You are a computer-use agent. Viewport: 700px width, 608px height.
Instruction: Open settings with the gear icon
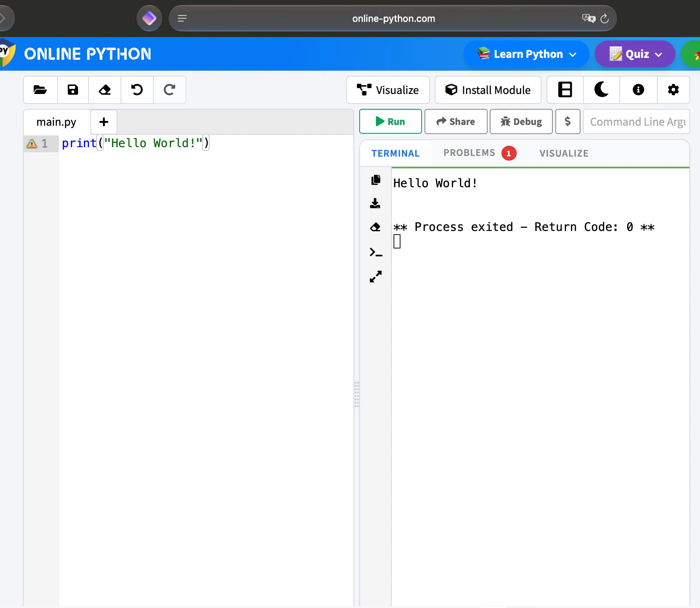[x=673, y=90]
